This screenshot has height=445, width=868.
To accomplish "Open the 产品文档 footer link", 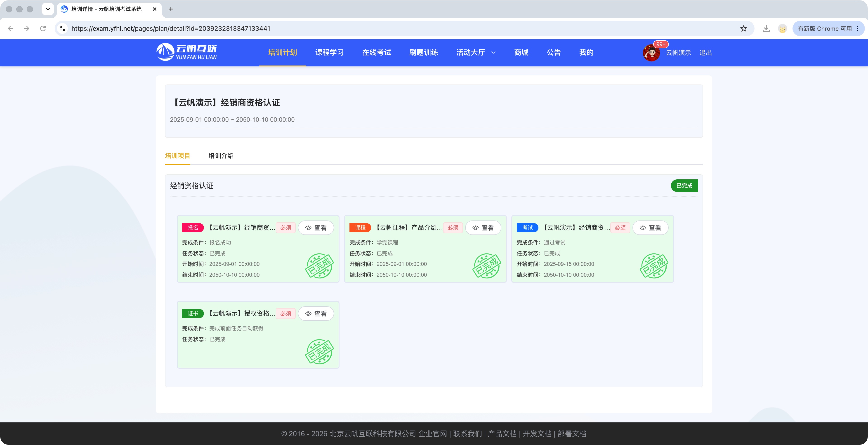I will 502,433.
